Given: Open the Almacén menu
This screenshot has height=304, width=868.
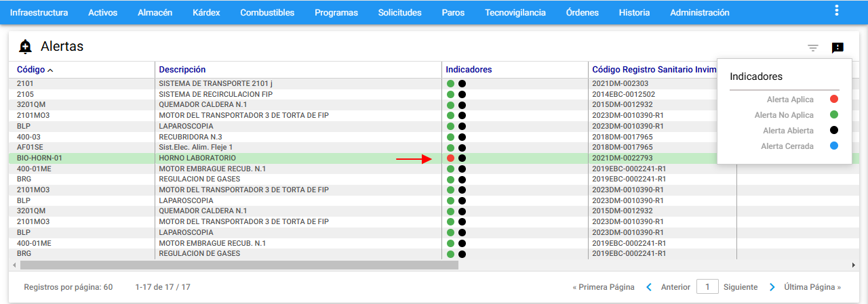Looking at the screenshot, I should click(155, 12).
